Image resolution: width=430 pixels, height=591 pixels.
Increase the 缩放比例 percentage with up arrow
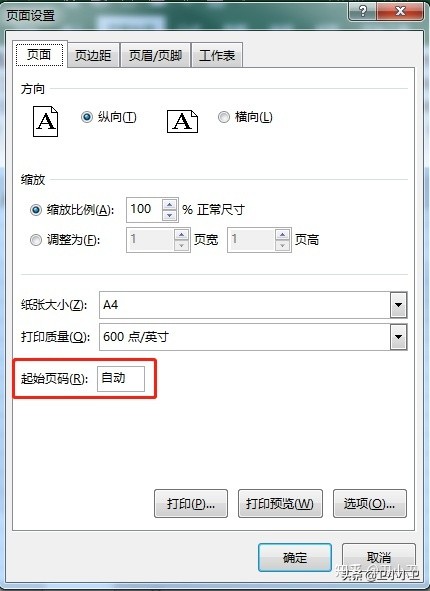170,204
